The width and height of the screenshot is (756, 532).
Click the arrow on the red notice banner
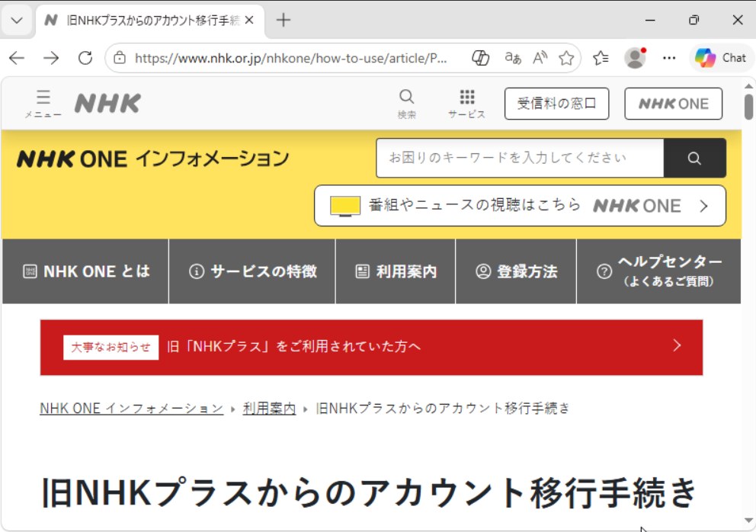point(677,345)
